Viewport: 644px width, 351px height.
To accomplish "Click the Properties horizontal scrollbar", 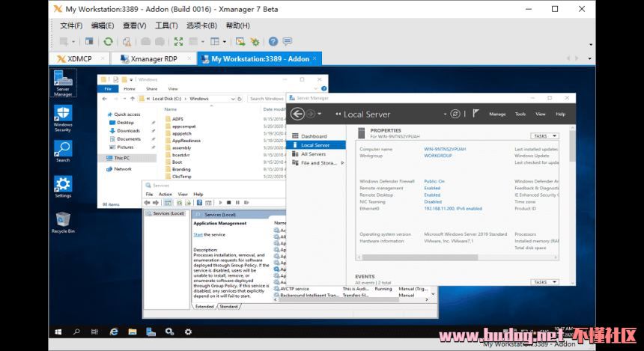I will tap(420, 257).
